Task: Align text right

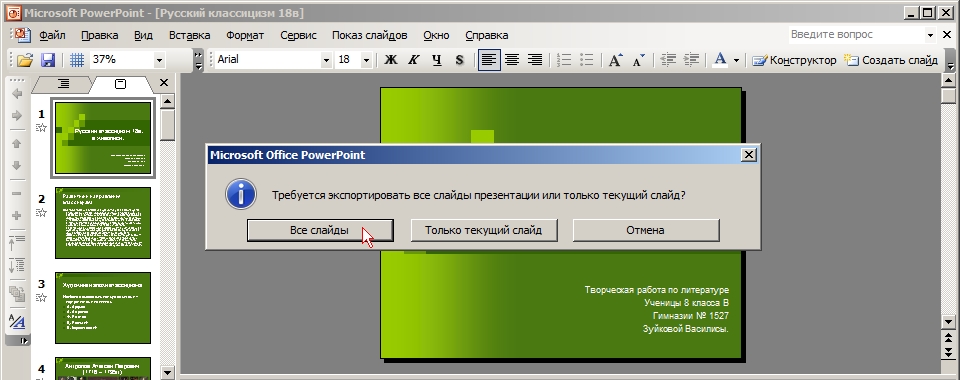Action: [x=535, y=60]
